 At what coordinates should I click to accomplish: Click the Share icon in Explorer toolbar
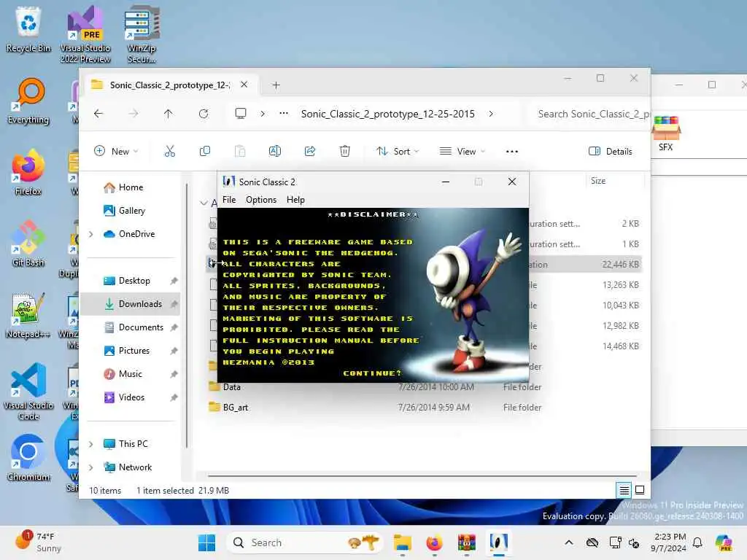pos(309,152)
